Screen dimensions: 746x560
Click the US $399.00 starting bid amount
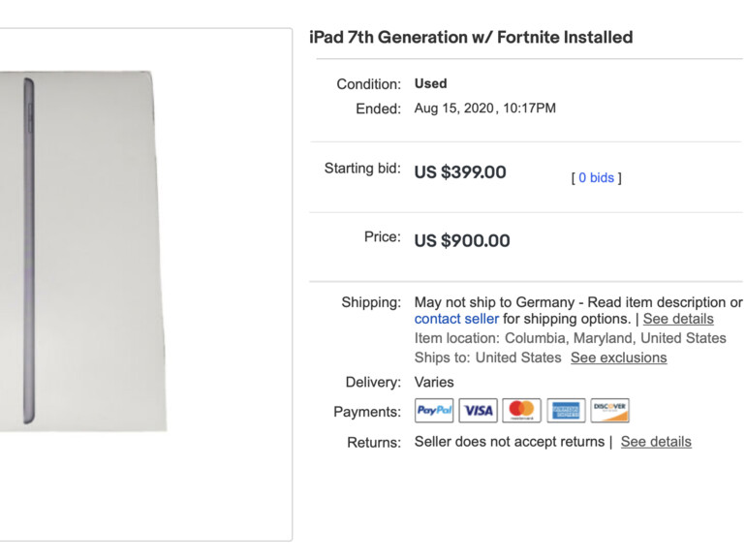460,172
